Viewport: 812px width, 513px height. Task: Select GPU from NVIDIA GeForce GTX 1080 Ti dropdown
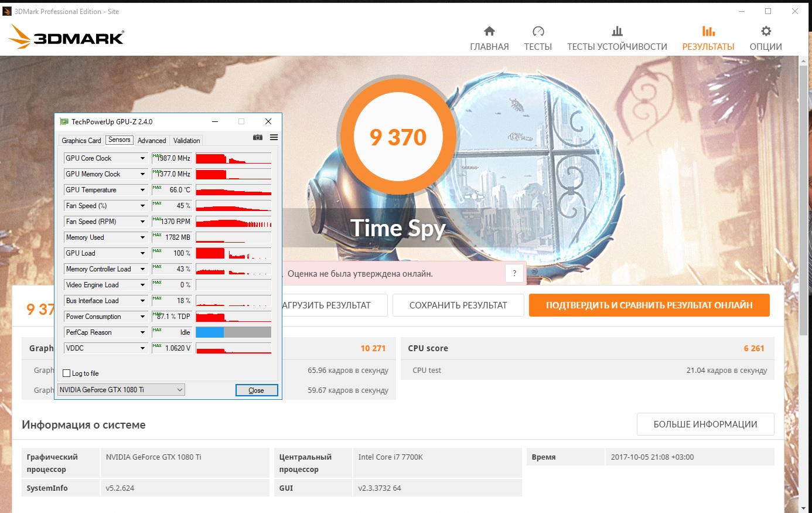pos(121,390)
